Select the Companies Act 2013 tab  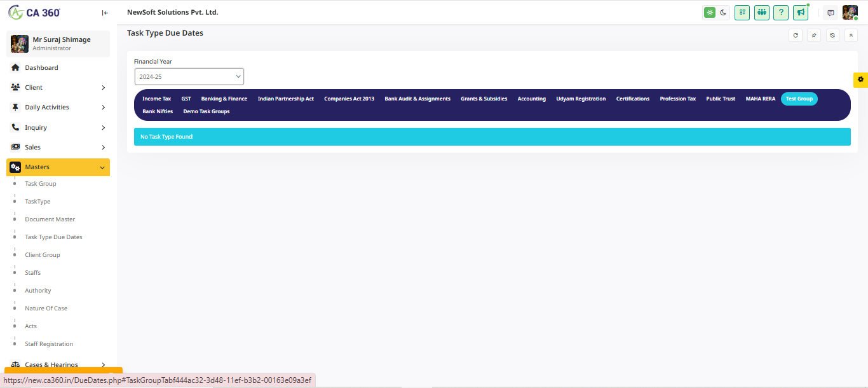click(x=349, y=99)
